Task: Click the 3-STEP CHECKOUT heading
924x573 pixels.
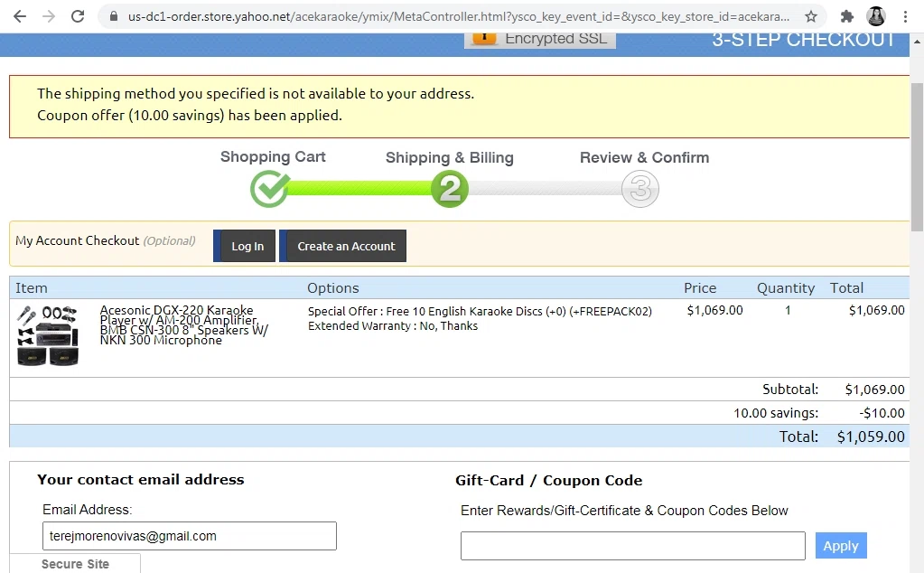Action: [804, 40]
